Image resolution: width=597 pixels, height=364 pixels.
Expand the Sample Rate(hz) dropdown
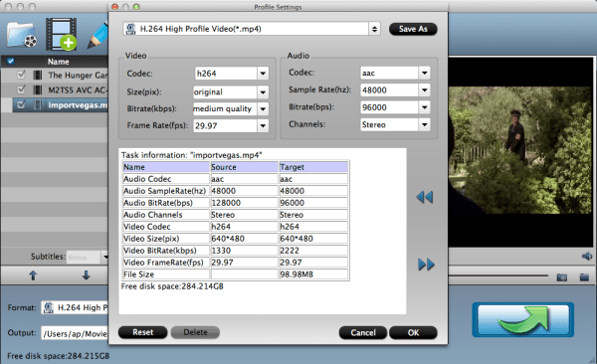pyautogui.click(x=424, y=90)
